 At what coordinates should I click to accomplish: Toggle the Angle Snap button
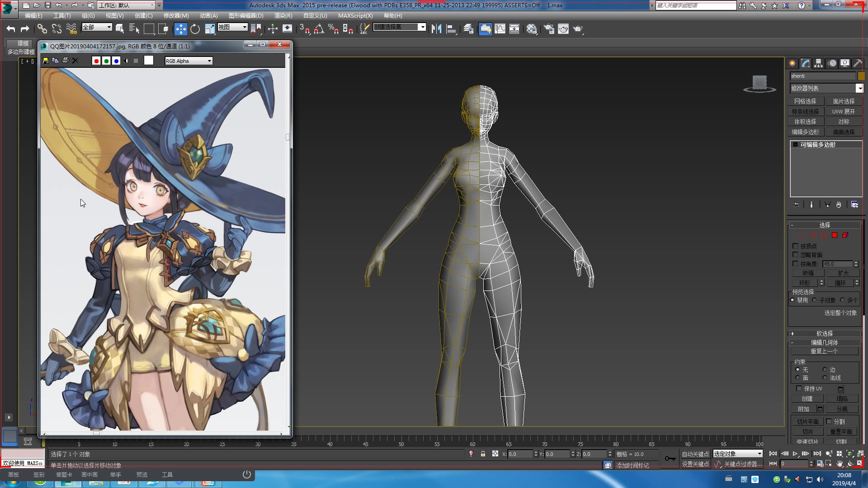[x=319, y=29]
